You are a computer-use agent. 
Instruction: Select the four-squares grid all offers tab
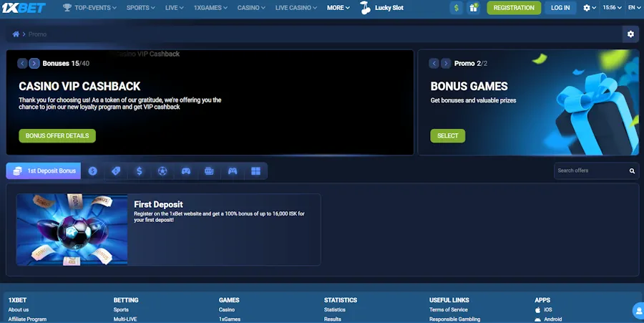(256, 171)
